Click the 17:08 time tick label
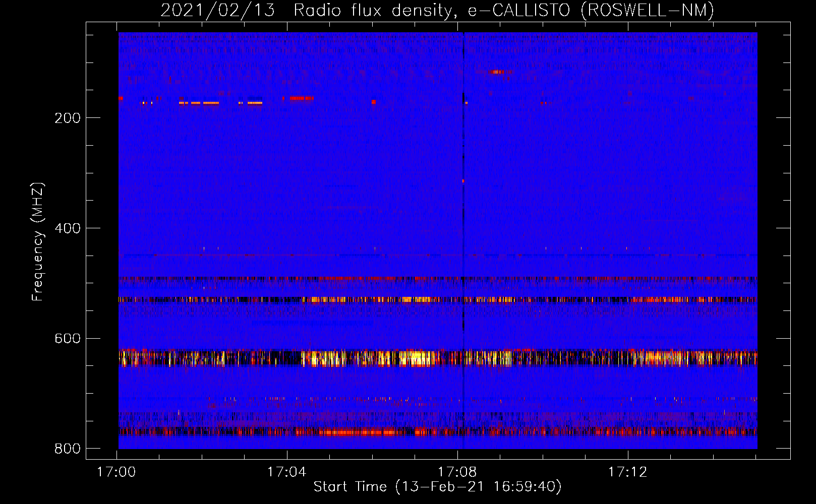Viewport: 816px width, 504px height. pyautogui.click(x=457, y=472)
